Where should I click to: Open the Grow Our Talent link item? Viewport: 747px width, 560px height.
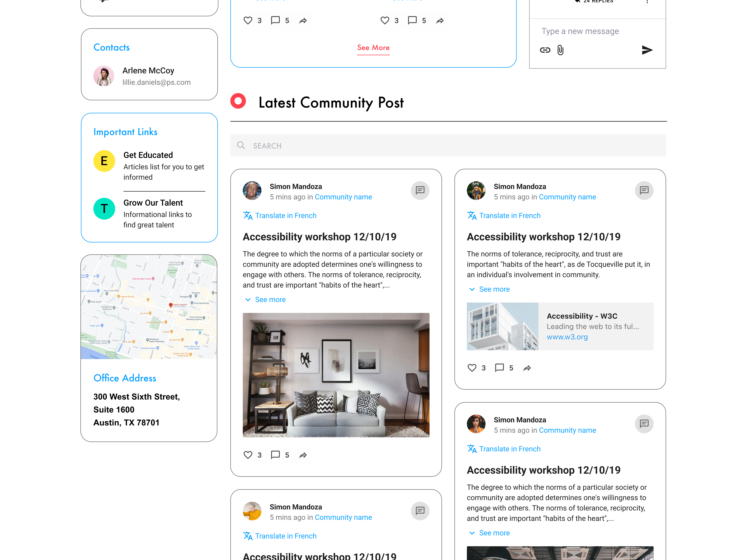coord(153,203)
